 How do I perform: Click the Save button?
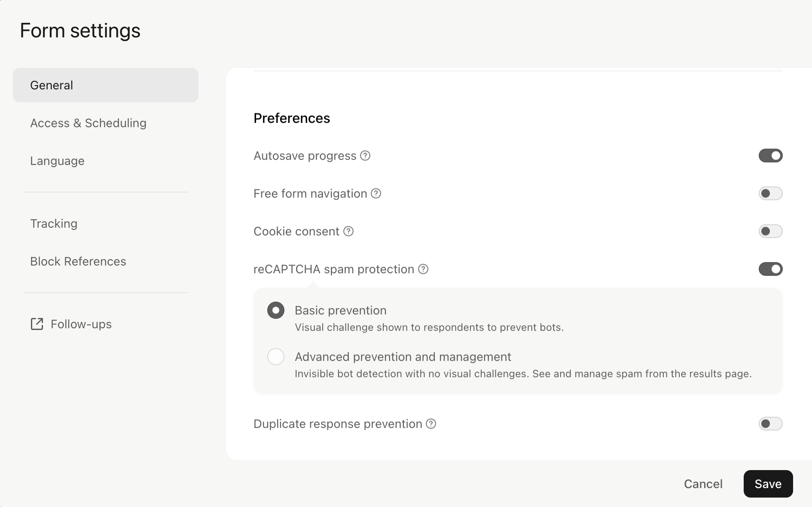(x=768, y=484)
